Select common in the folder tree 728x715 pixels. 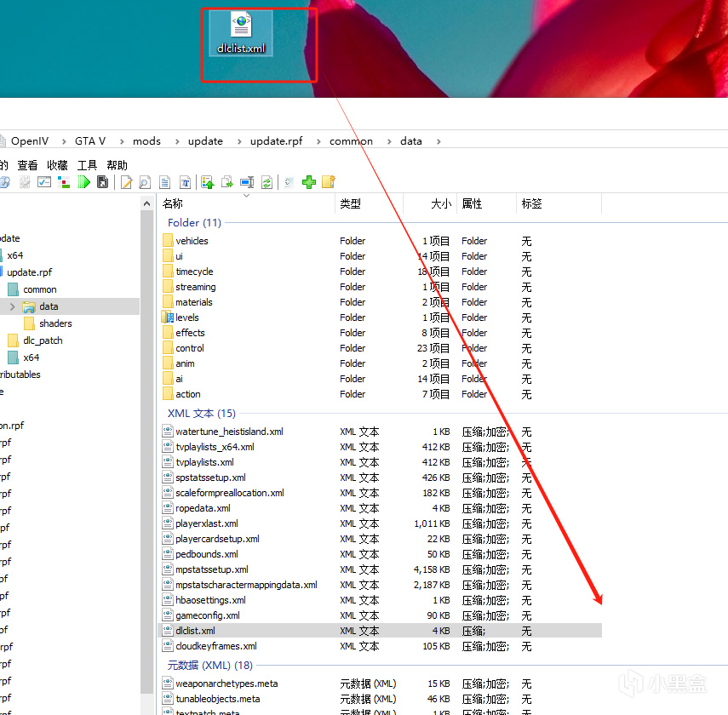pyautogui.click(x=40, y=289)
